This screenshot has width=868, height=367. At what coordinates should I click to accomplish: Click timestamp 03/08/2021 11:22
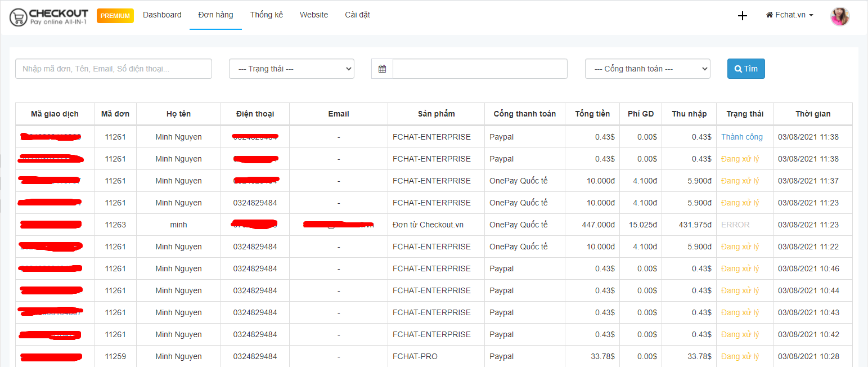[808, 247]
